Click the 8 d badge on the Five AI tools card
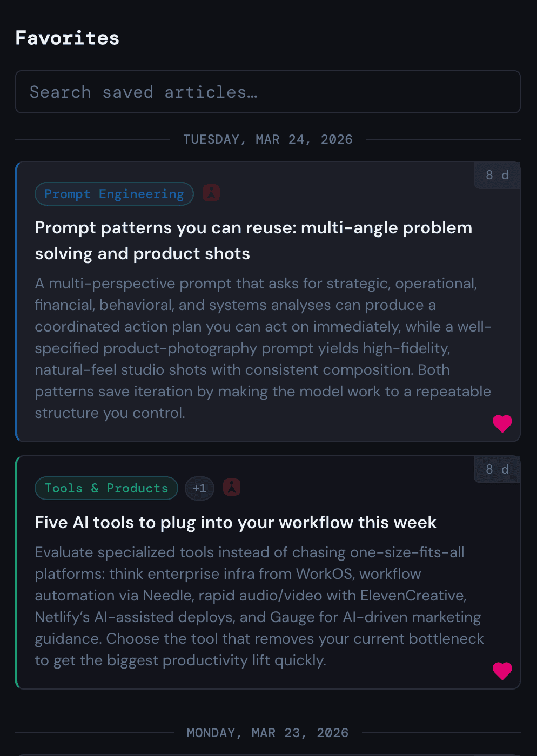Image resolution: width=537 pixels, height=756 pixels. coord(496,469)
